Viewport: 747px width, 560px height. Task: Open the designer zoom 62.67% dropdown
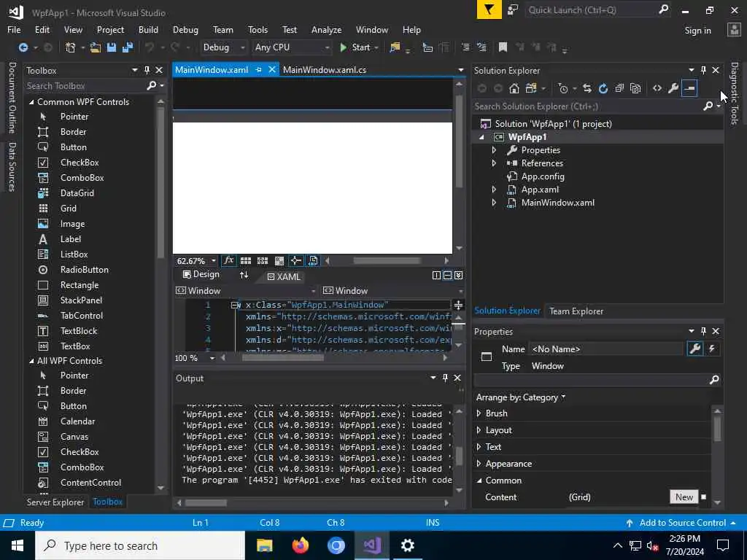click(213, 260)
